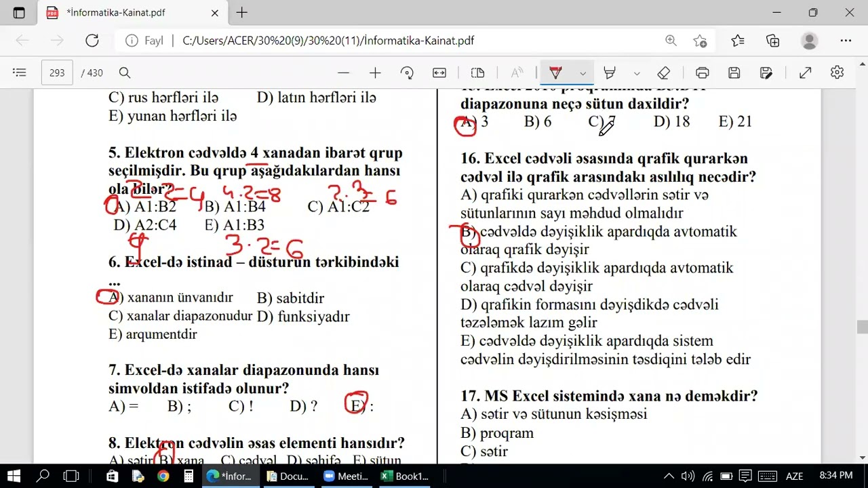Open the Windows Start menu

[x=13, y=476]
